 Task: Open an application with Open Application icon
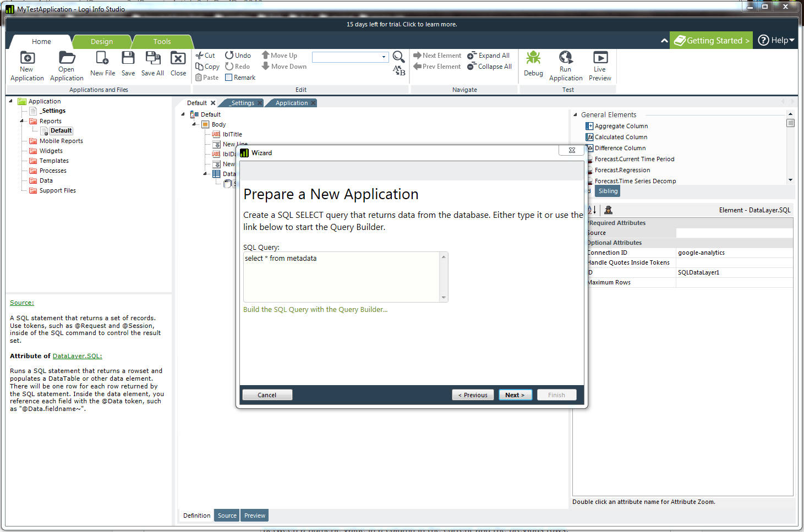[67, 58]
